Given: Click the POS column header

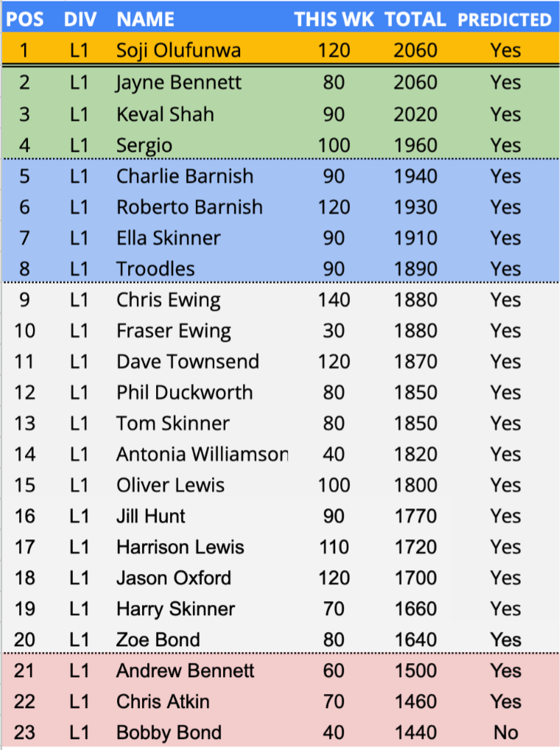Looking at the screenshot, I should pos(25,19).
